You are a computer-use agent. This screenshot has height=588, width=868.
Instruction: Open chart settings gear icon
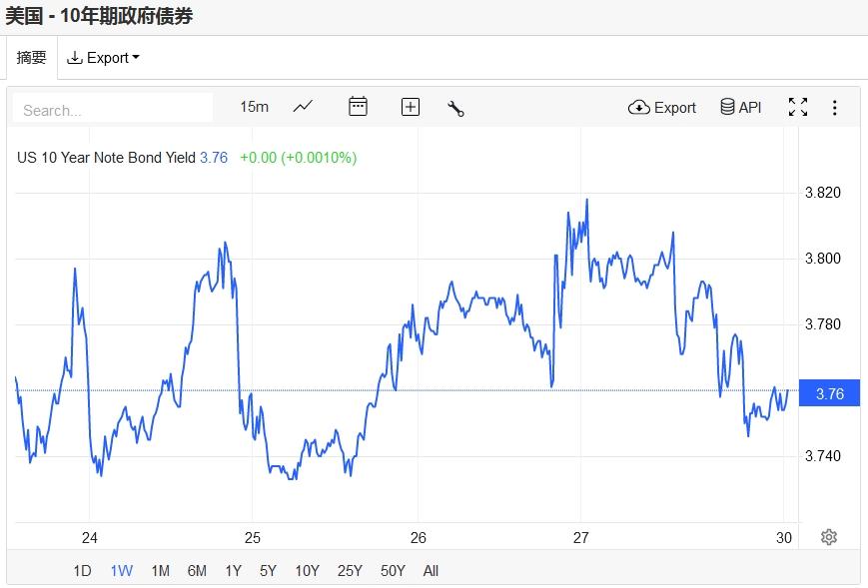(828, 537)
